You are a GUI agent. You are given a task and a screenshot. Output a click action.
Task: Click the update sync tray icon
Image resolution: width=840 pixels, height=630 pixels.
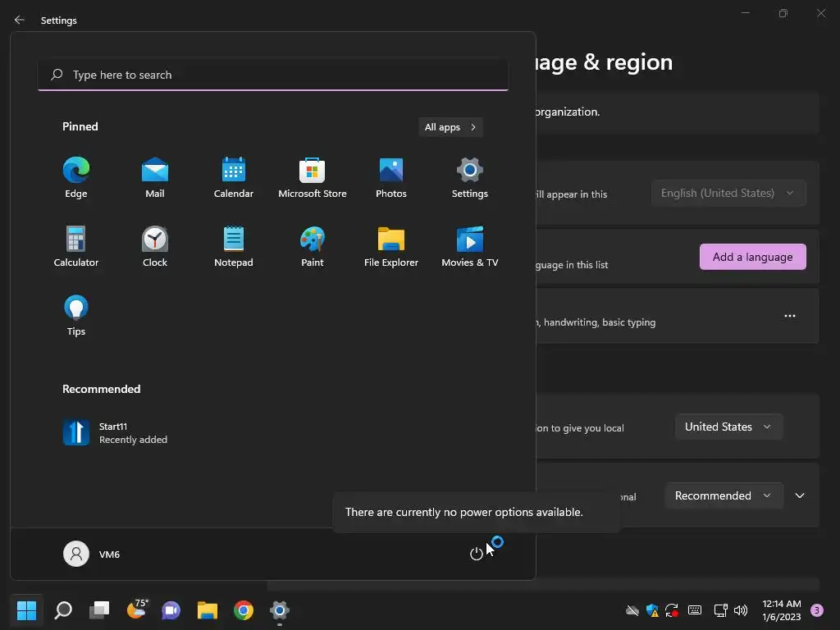coord(672,609)
